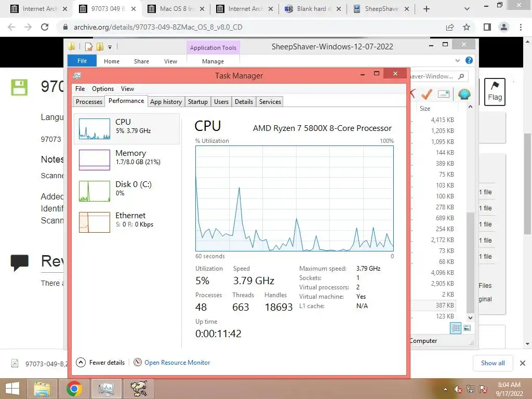
Task: Open Task Manager File menu
Action: click(80, 88)
